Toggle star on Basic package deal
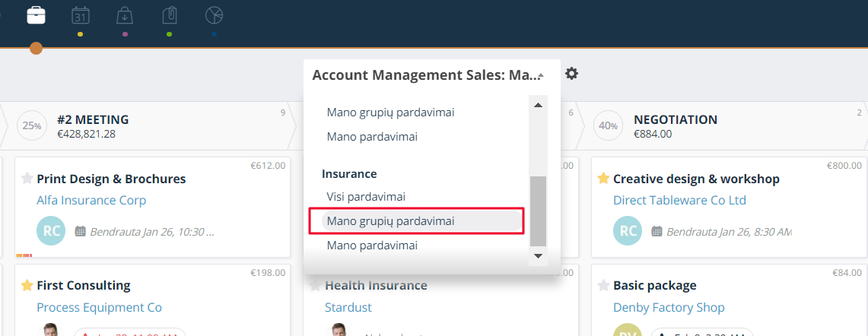Image resolution: width=868 pixels, height=336 pixels. coord(603,285)
